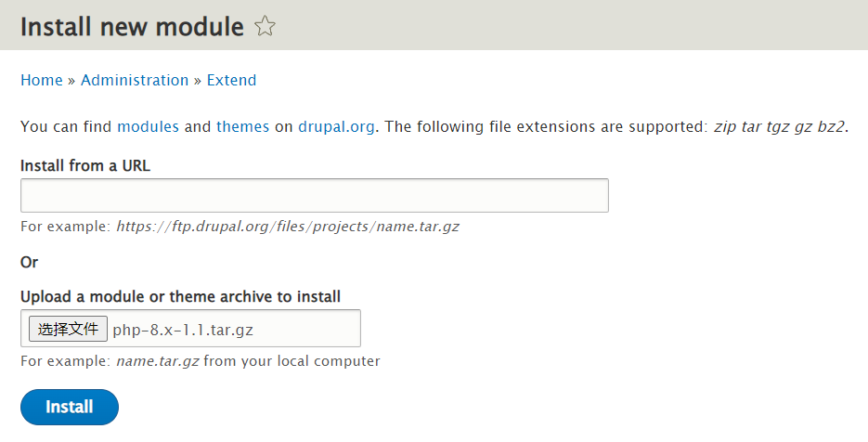Open the Administration breadcrumb link
Viewport: 868px width, 442px height.
point(135,80)
